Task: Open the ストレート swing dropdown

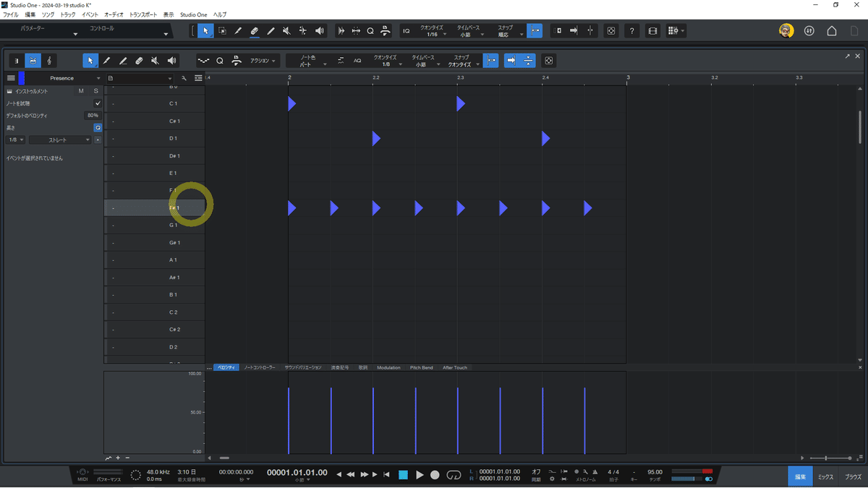Action: click(59, 140)
